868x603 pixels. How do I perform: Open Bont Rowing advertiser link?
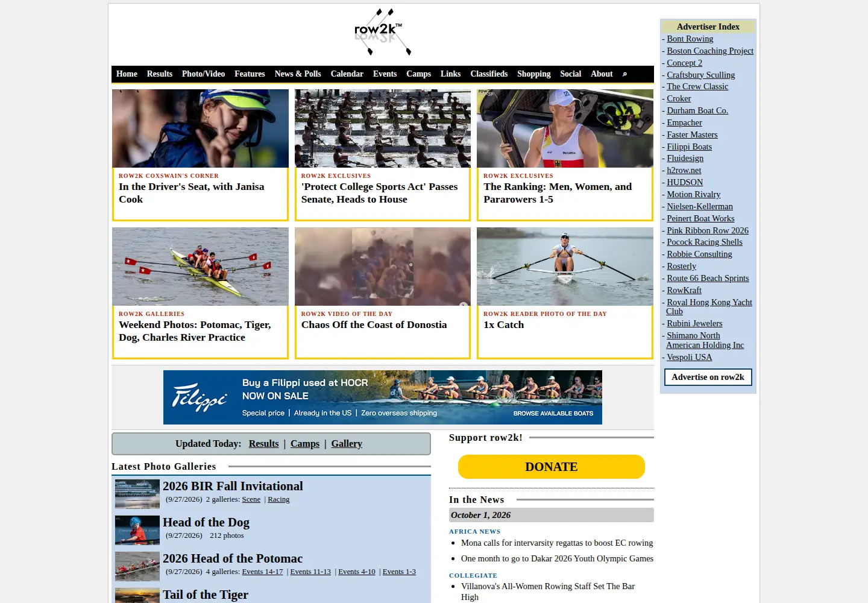(x=690, y=39)
